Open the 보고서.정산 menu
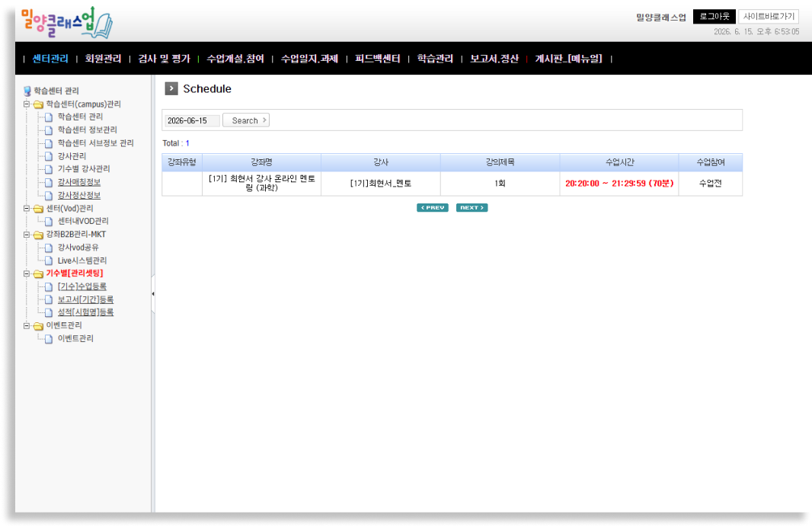The image size is (812, 531). pos(494,59)
